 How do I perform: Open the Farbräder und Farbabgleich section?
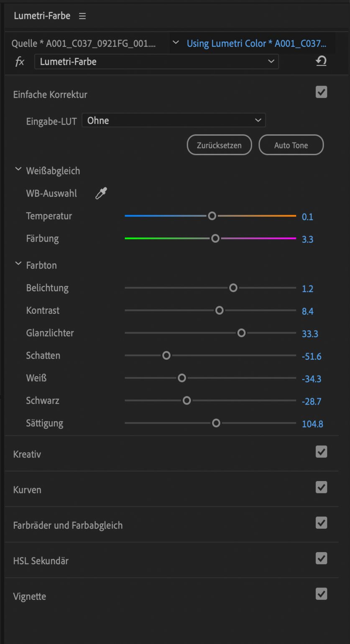pos(68,525)
